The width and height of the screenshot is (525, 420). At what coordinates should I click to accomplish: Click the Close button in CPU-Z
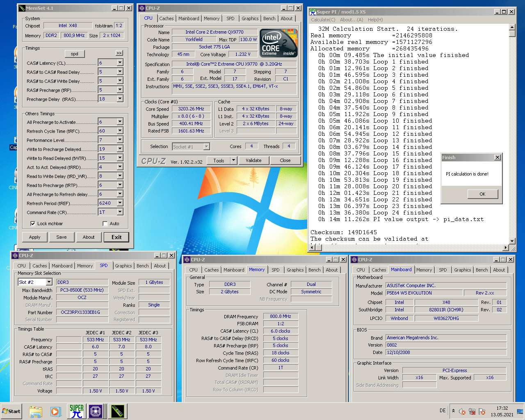pos(285,160)
